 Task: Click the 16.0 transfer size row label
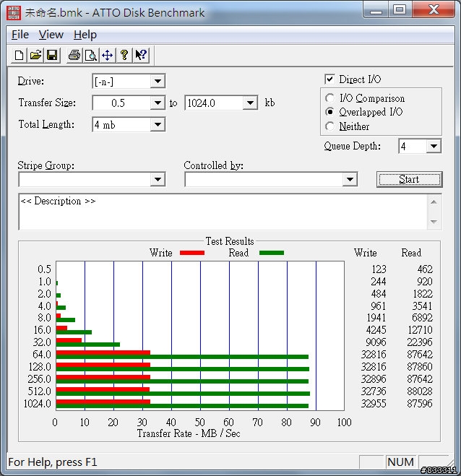(x=42, y=330)
